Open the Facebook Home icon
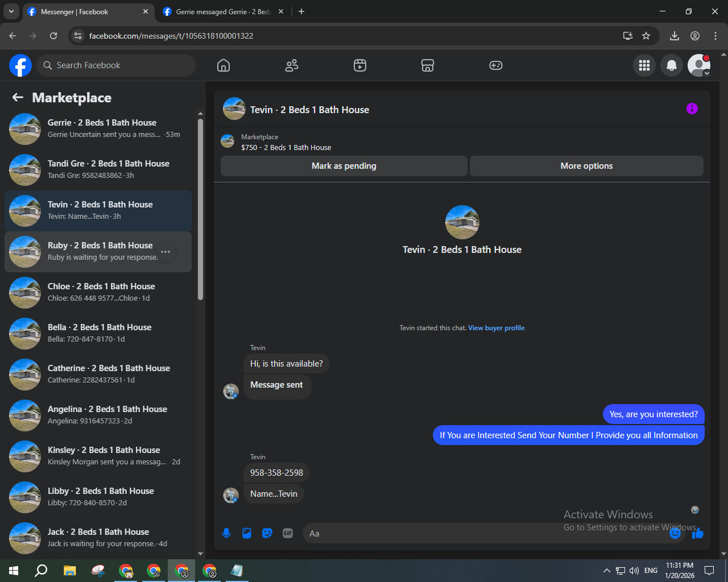Screen dimensions: 728x582 pos(224,65)
